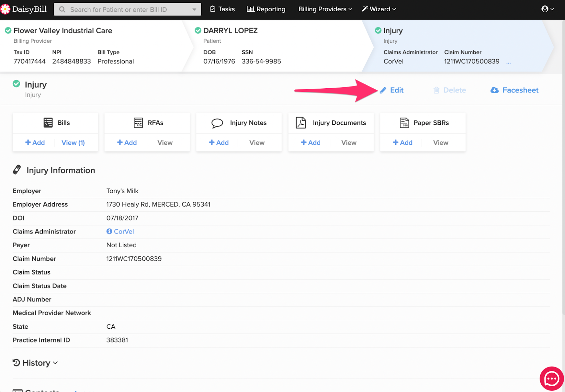Open the Flower Valley Industrial Care breadcrumb
The height and width of the screenshot is (392, 565).
point(63,31)
